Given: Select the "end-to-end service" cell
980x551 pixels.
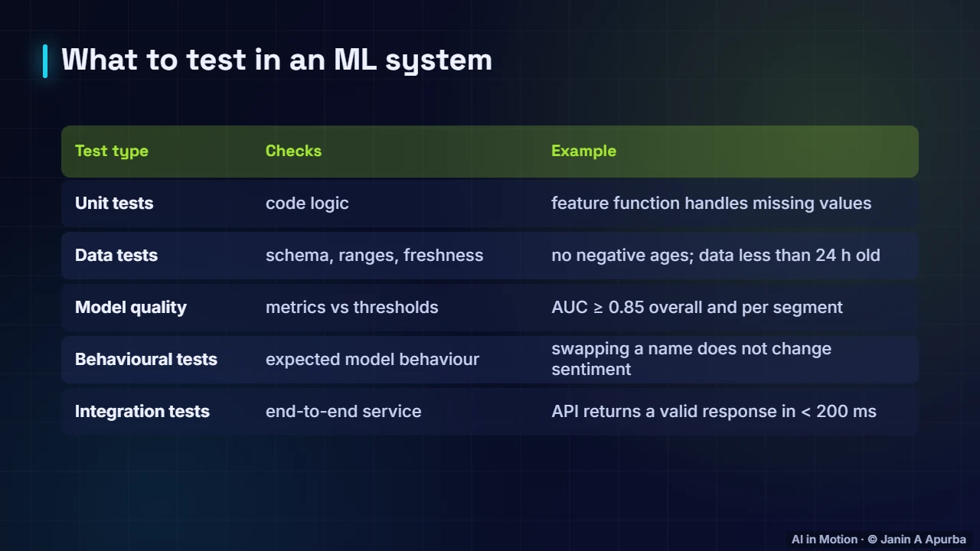Looking at the screenshot, I should click(x=344, y=411).
